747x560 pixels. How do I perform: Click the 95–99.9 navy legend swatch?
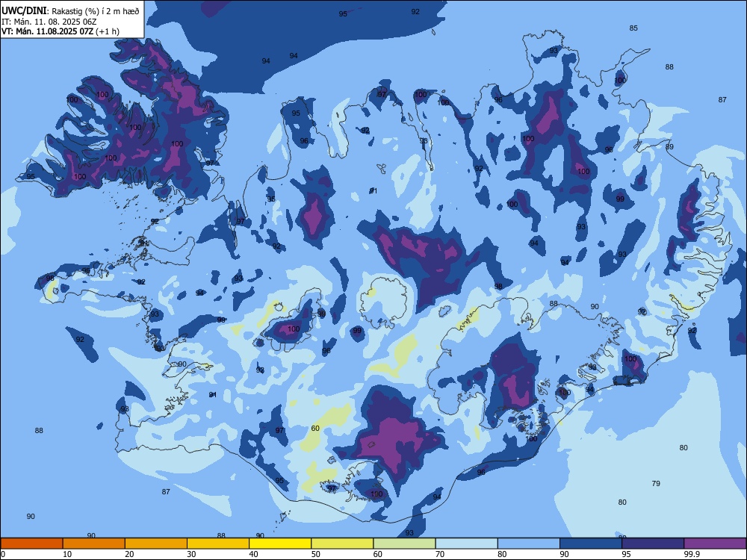653,544
